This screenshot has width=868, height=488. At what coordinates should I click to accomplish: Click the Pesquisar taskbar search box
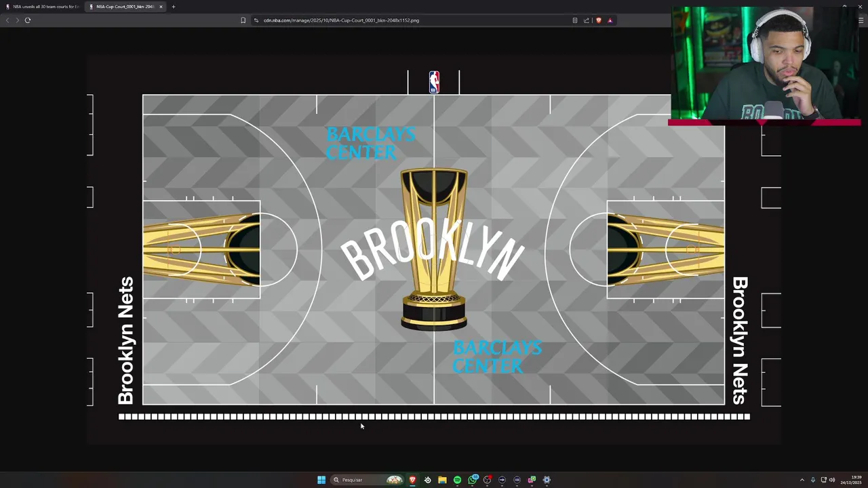pyautogui.click(x=367, y=480)
